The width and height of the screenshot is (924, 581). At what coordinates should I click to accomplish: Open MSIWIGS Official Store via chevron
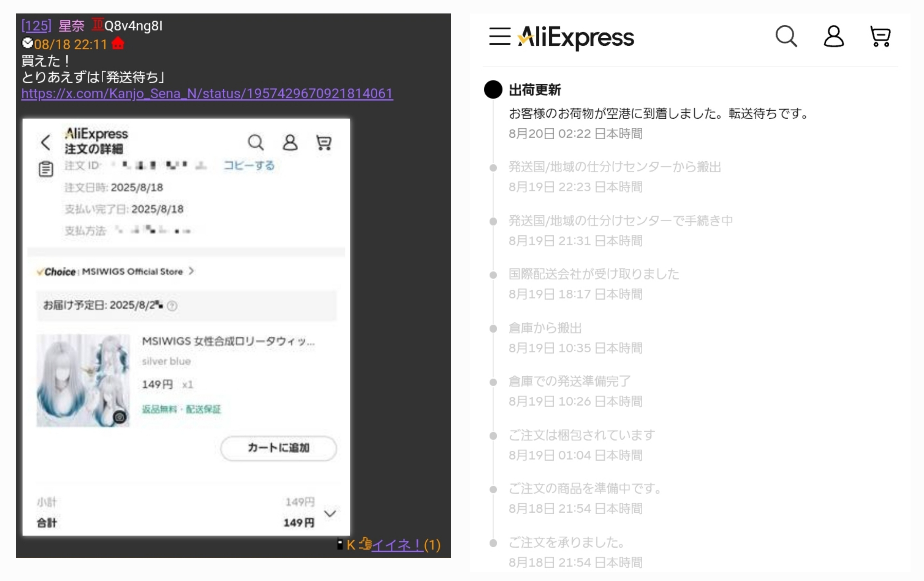(191, 271)
